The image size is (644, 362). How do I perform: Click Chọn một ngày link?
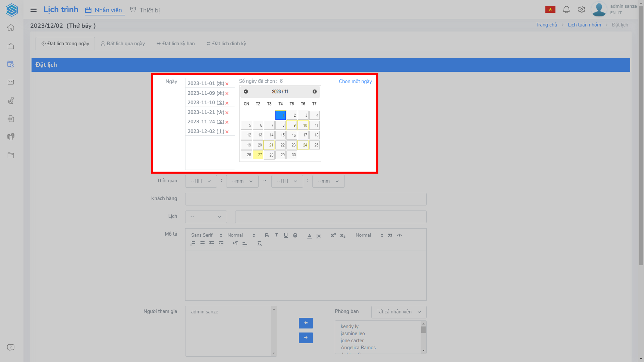tap(355, 81)
